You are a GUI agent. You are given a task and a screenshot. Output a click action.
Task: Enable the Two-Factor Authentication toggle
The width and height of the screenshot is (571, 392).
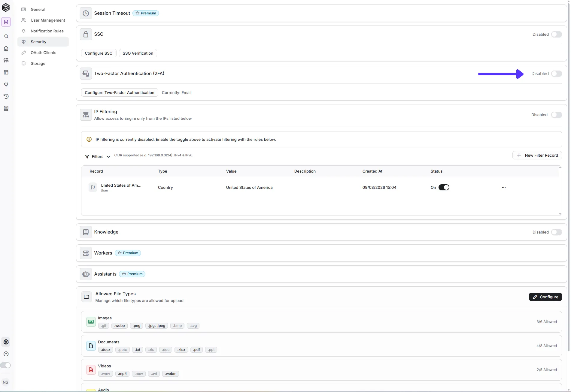(556, 74)
